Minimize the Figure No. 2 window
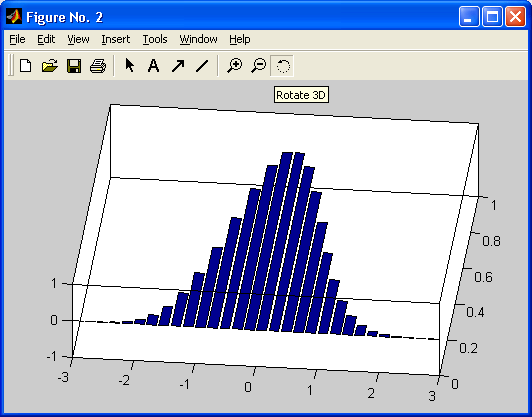Viewport: 532px width, 417px height. coord(469,17)
